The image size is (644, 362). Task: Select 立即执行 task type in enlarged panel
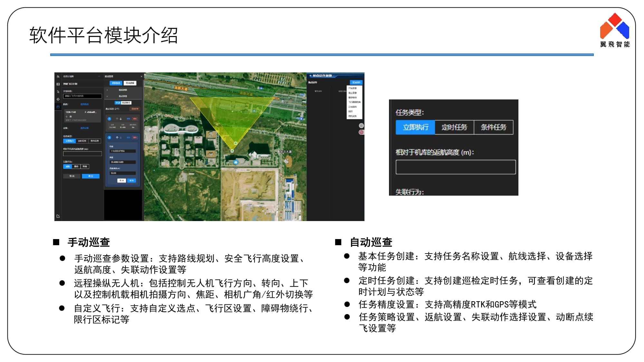point(415,127)
